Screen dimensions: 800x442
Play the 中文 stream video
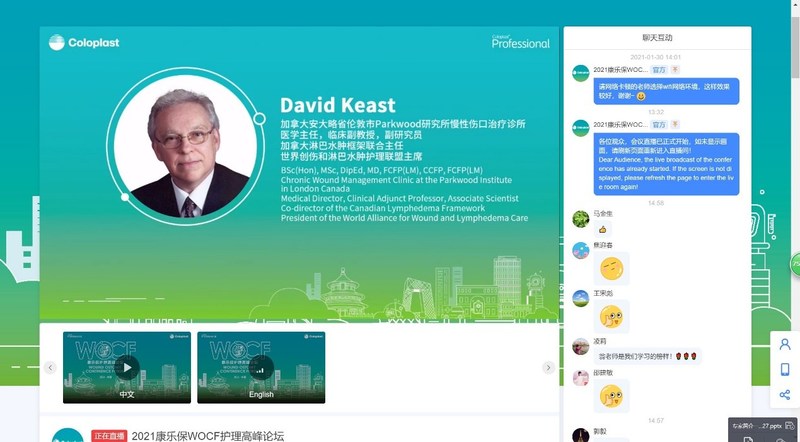[127, 367]
